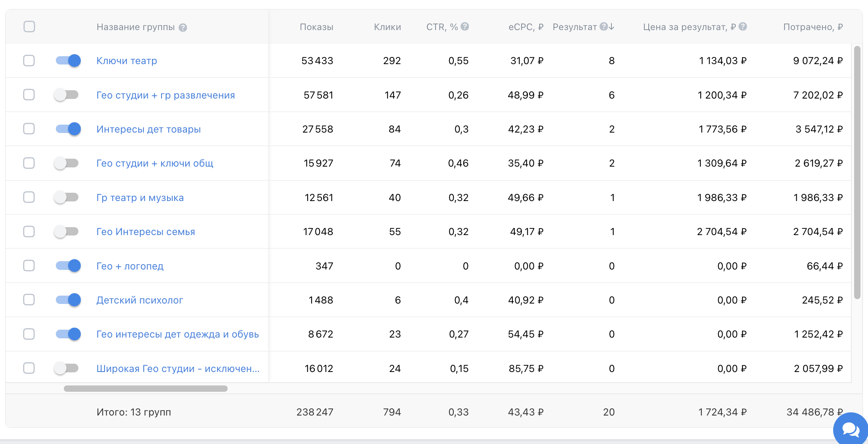868x444 pixels.
Task: Enable the Гр театр и музыка toggle
Action: click(67, 197)
